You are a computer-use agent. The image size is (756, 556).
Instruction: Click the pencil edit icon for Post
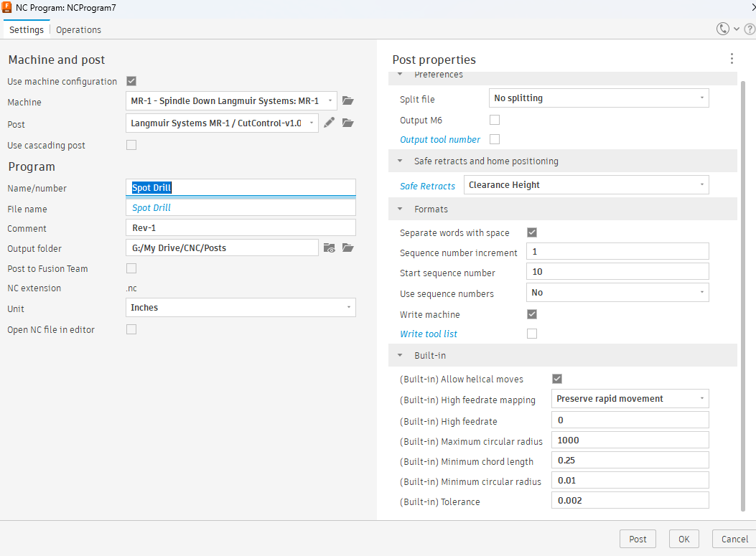coord(329,123)
